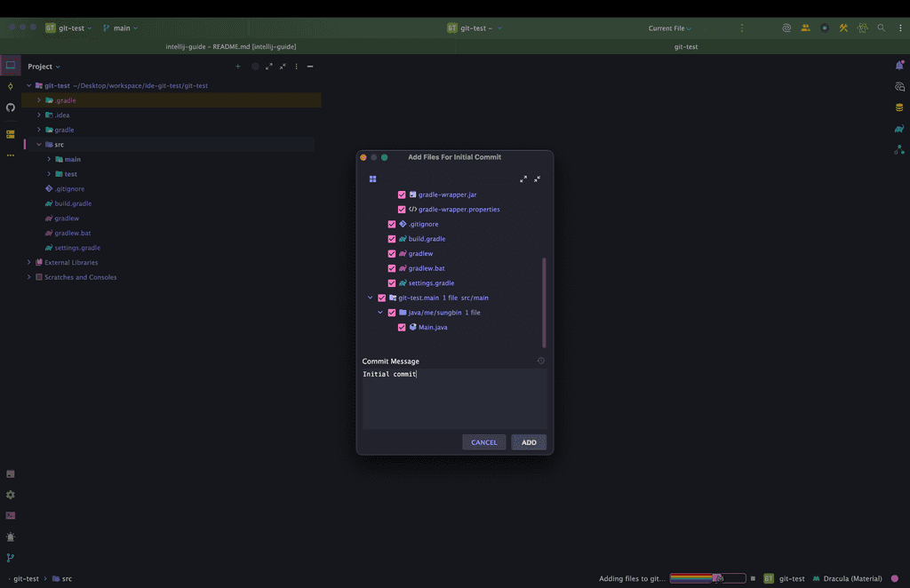Expand all files in commit dialog tree

coord(523,179)
